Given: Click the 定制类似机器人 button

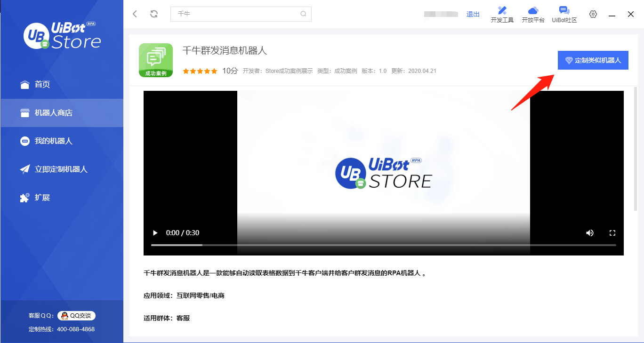Looking at the screenshot, I should tap(593, 60).
